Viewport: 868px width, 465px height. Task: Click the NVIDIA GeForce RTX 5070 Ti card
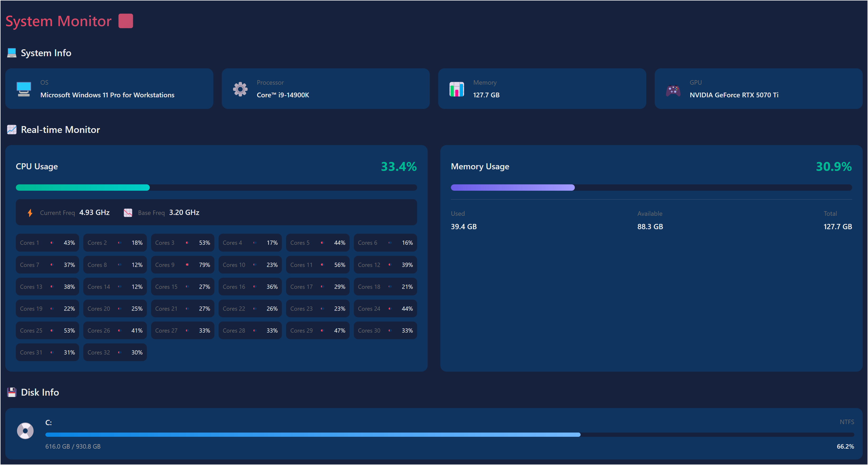[x=758, y=89]
